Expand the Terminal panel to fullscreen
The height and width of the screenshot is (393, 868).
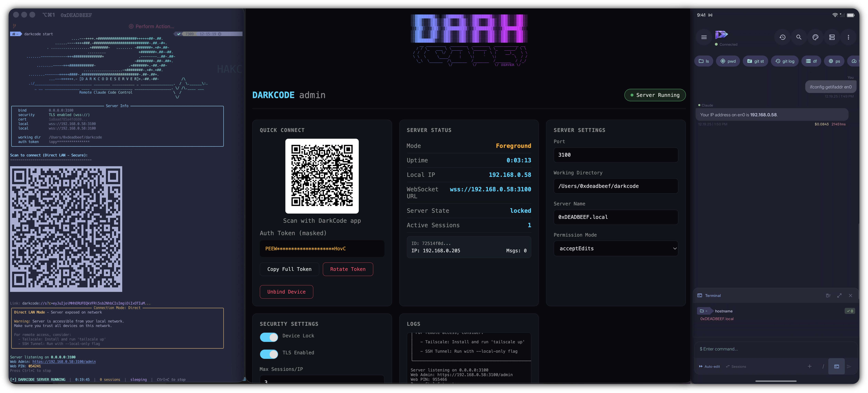(x=839, y=296)
